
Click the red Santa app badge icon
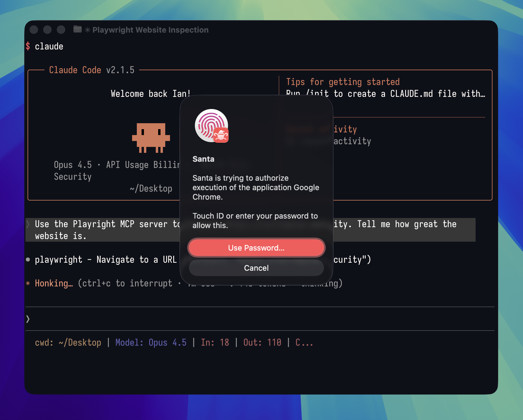click(x=221, y=135)
